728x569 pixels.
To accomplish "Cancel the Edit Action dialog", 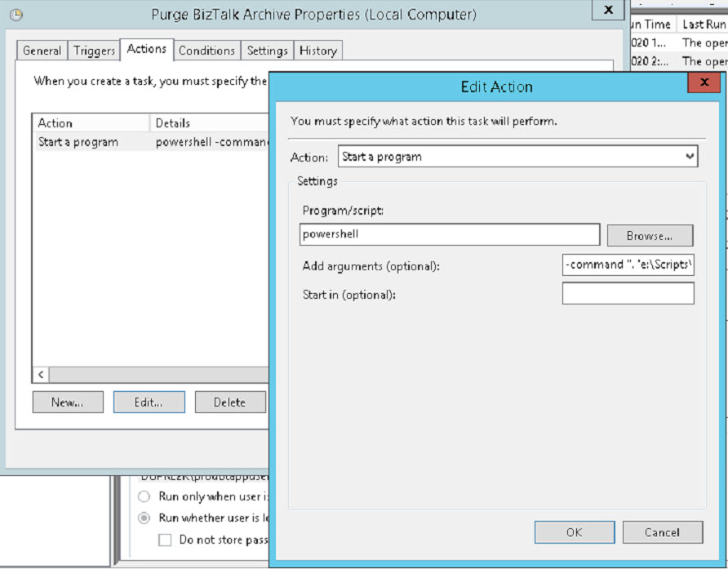I will (662, 531).
